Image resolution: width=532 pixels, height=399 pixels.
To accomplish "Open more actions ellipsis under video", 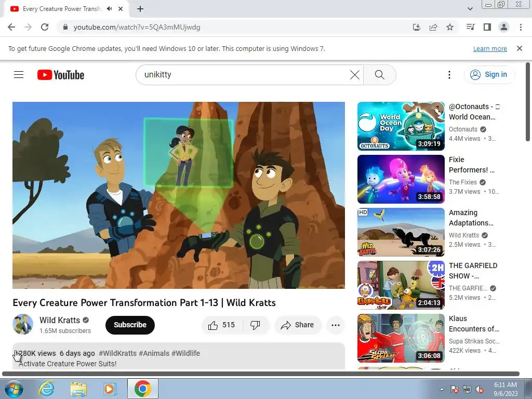I will (x=336, y=325).
